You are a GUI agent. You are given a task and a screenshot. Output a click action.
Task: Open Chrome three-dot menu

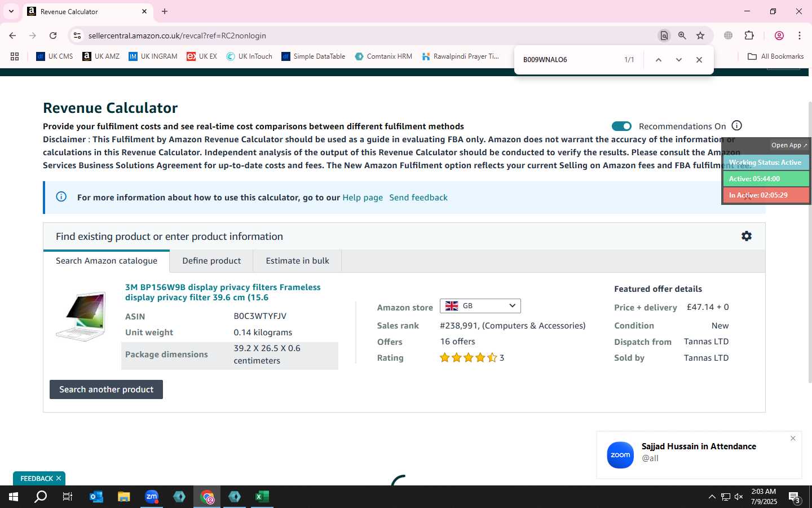pyautogui.click(x=800, y=36)
